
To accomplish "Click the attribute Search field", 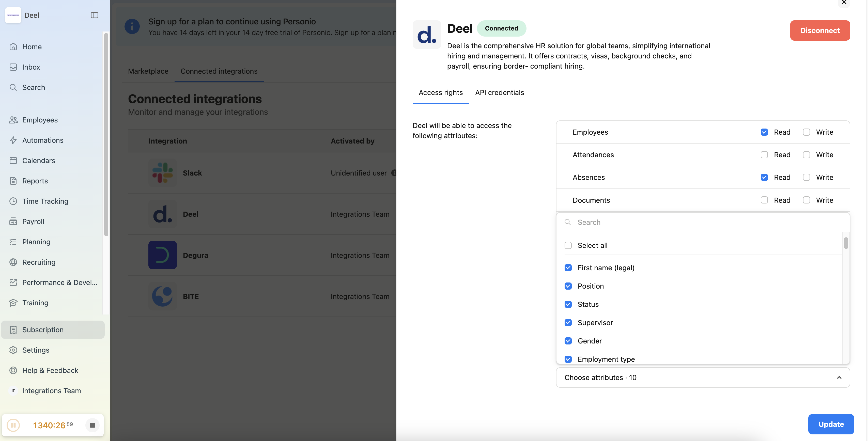I will pyautogui.click(x=703, y=222).
